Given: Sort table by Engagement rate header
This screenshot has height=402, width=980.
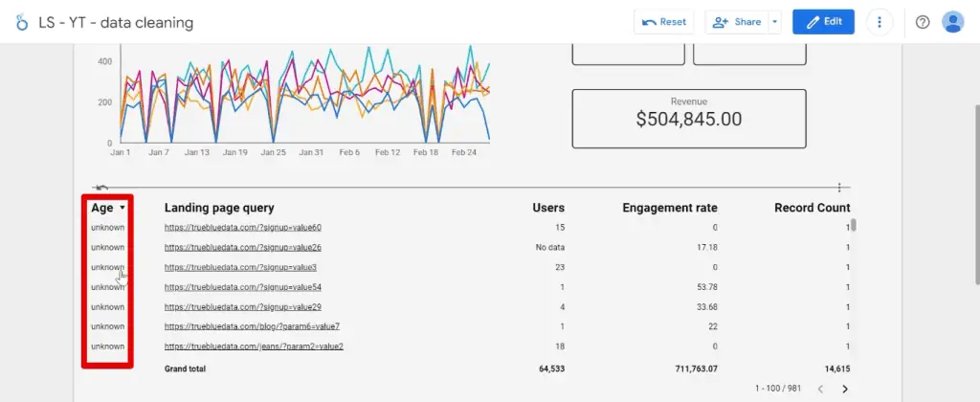Looking at the screenshot, I should tap(670, 208).
